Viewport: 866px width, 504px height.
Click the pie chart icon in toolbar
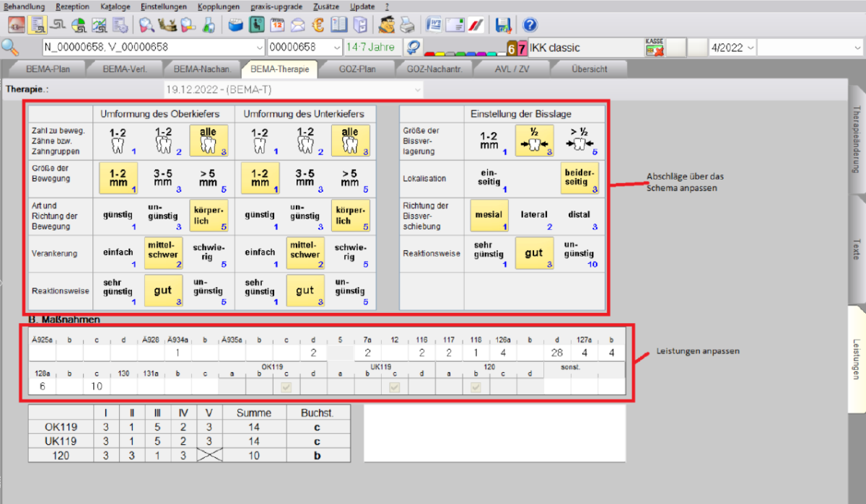79,25
